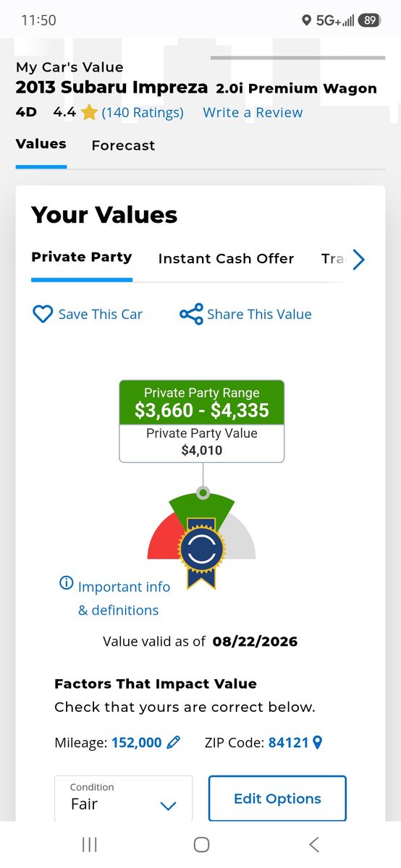The height and width of the screenshot is (868, 401).
Task: Open the Android recent apps view
Action: [90, 844]
